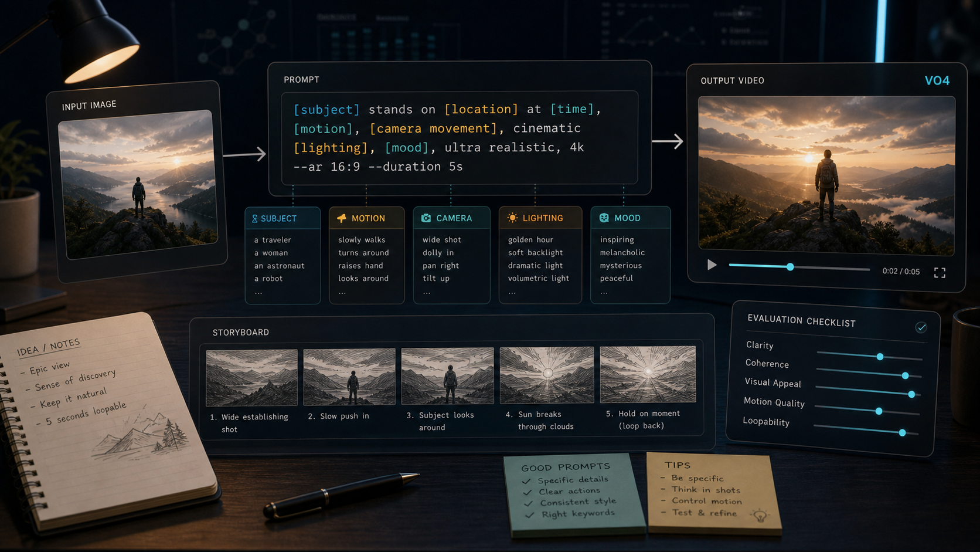This screenshot has height=552, width=980.
Task: Select storyboard frame 1 Wide establishing shot
Action: 252,378
